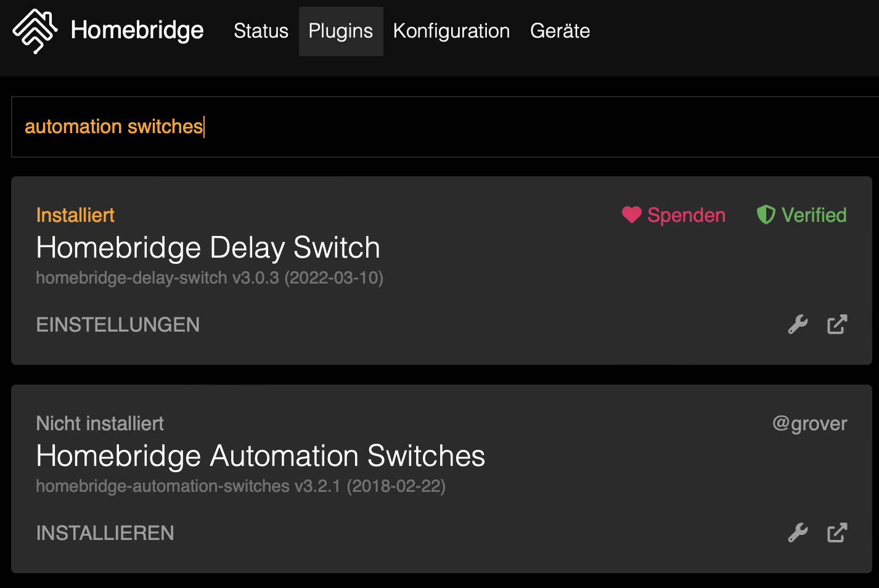Click the @grover author link

click(x=809, y=423)
